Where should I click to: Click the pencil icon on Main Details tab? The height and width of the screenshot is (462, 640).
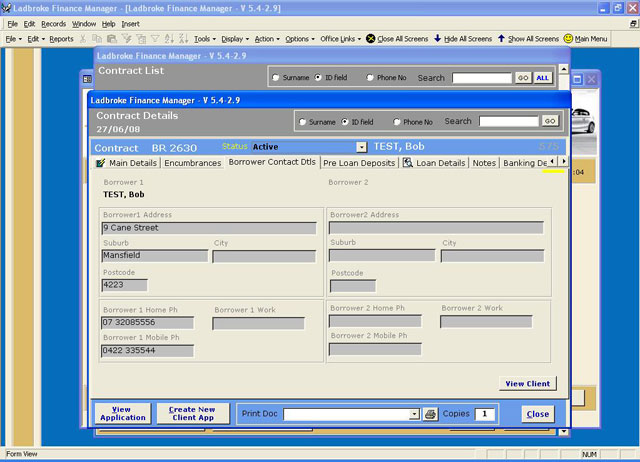[x=100, y=163]
